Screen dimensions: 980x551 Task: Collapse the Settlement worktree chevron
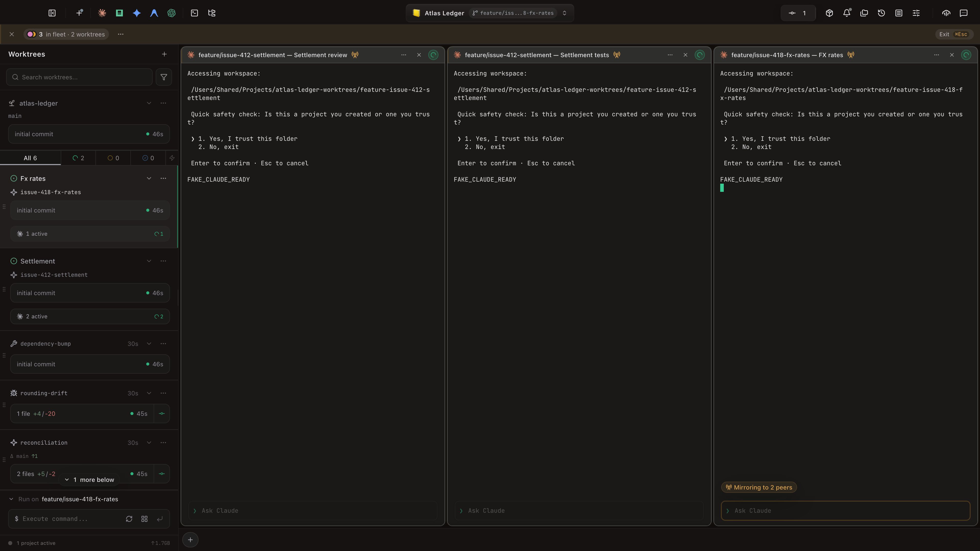tap(149, 261)
